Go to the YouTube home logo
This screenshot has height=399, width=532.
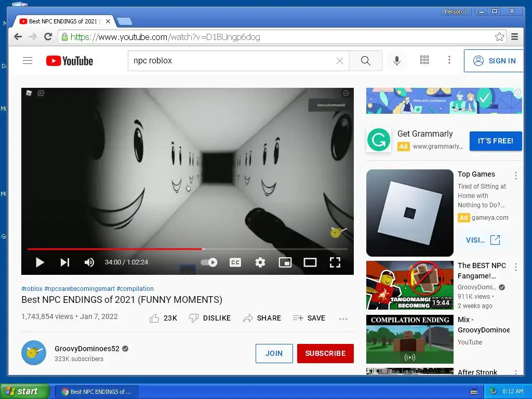(x=70, y=61)
